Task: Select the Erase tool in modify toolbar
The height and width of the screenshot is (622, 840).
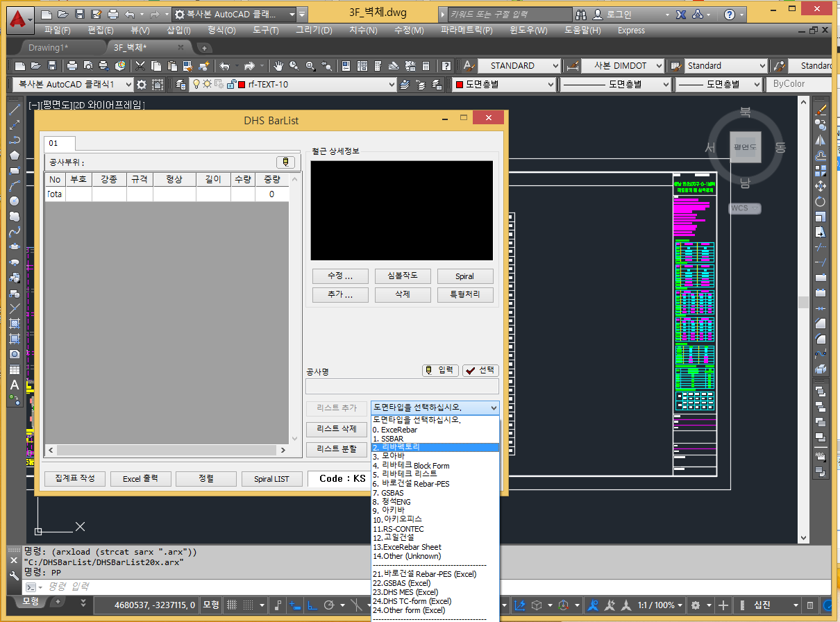Action: [x=821, y=109]
